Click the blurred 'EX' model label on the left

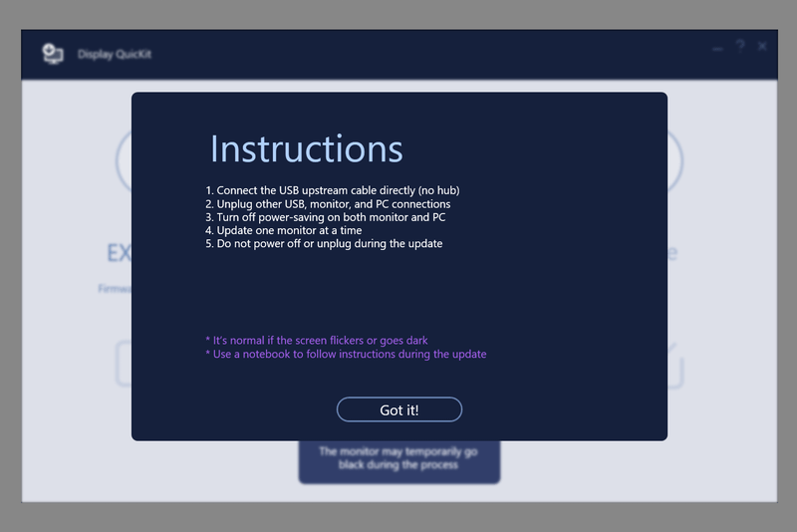click(119, 254)
